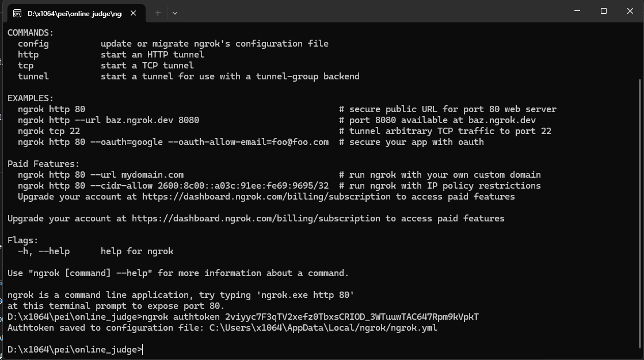
Task: Click the mydomain.com custom domain example
Action: (x=153, y=175)
